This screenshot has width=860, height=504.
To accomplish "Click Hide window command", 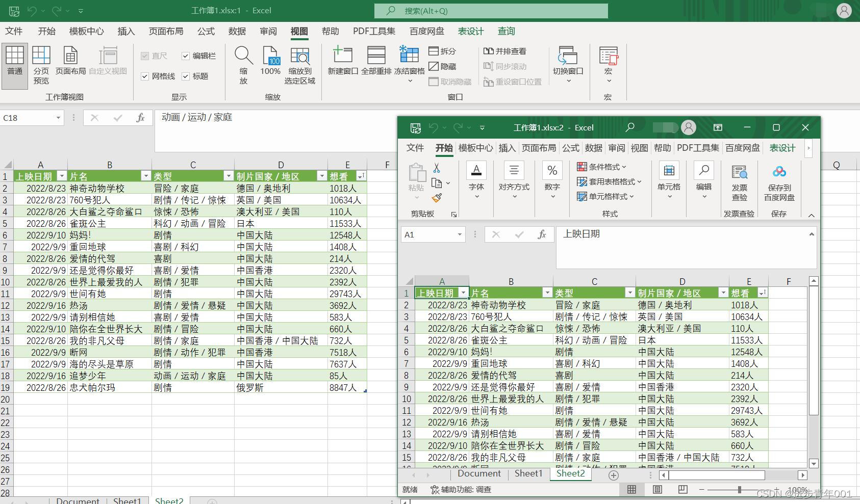I will click(x=443, y=66).
